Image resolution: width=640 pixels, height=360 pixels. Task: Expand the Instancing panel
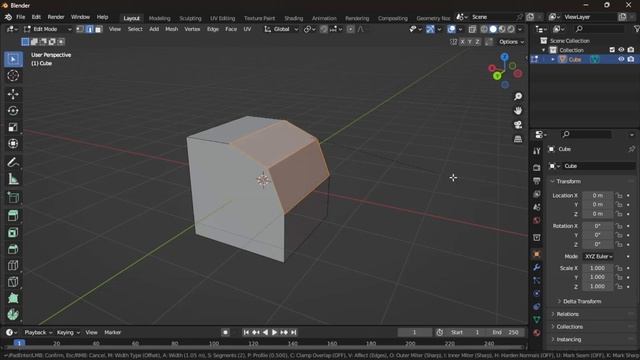tap(569, 339)
